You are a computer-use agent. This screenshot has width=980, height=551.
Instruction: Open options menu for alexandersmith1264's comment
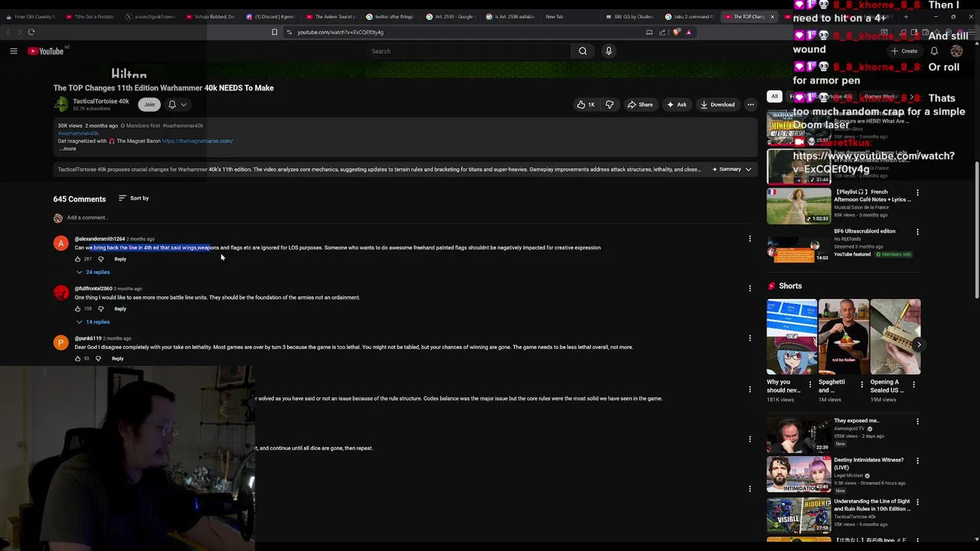coord(750,239)
